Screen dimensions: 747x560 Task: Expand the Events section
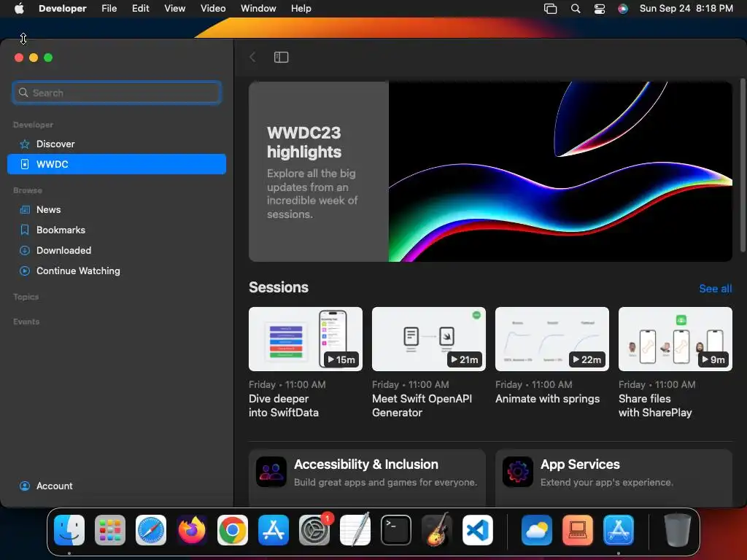(x=26, y=322)
